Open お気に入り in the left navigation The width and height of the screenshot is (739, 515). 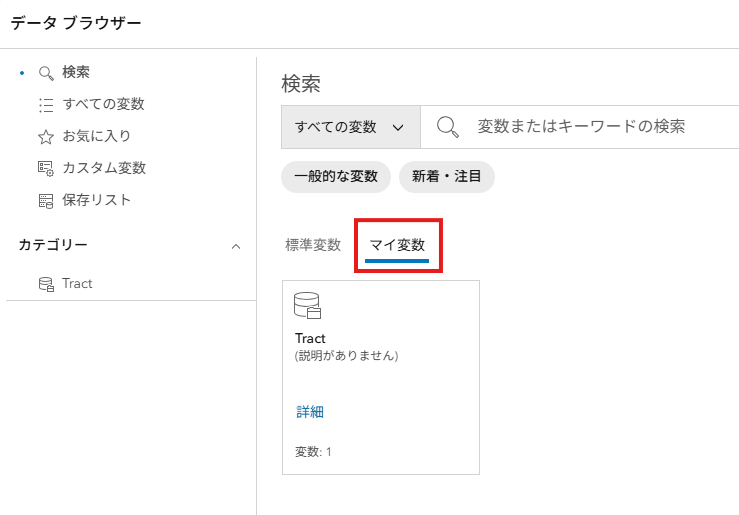[x=96, y=136]
